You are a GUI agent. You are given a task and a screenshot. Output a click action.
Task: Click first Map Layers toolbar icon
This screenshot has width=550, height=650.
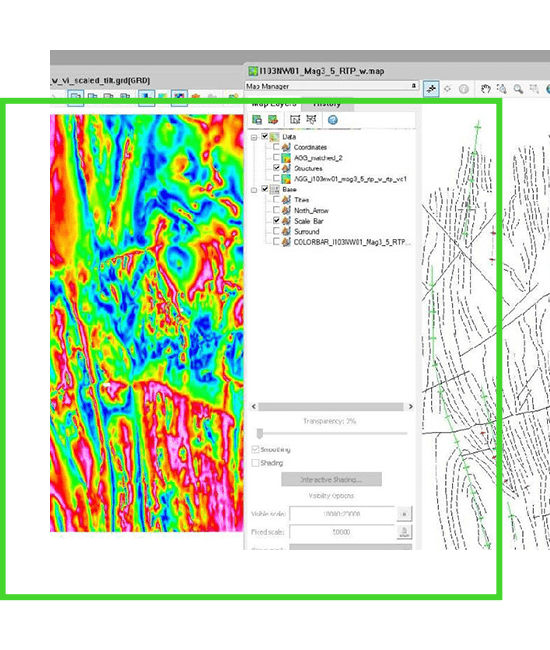[x=257, y=120]
